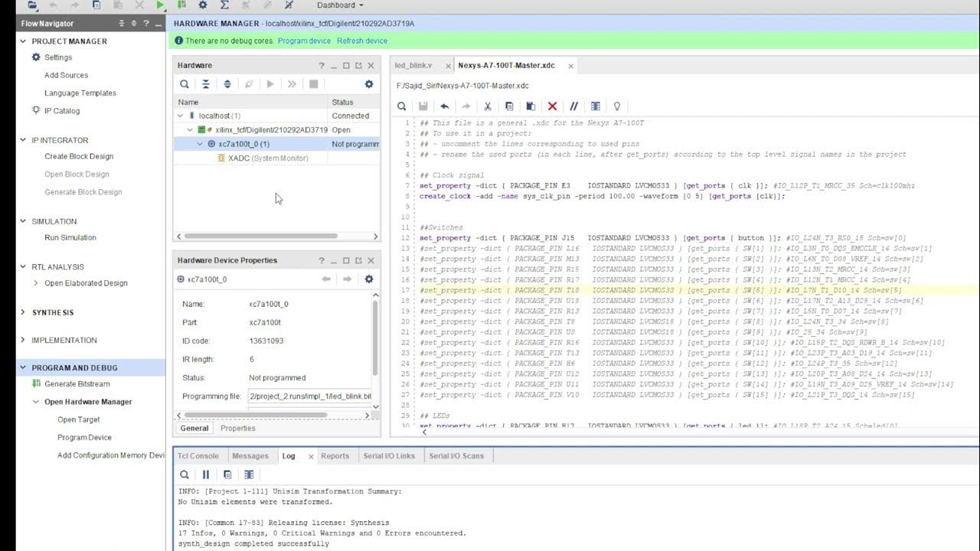The width and height of the screenshot is (980, 551).
Task: Click the run trigger play icon in Hardware panel
Action: [270, 84]
